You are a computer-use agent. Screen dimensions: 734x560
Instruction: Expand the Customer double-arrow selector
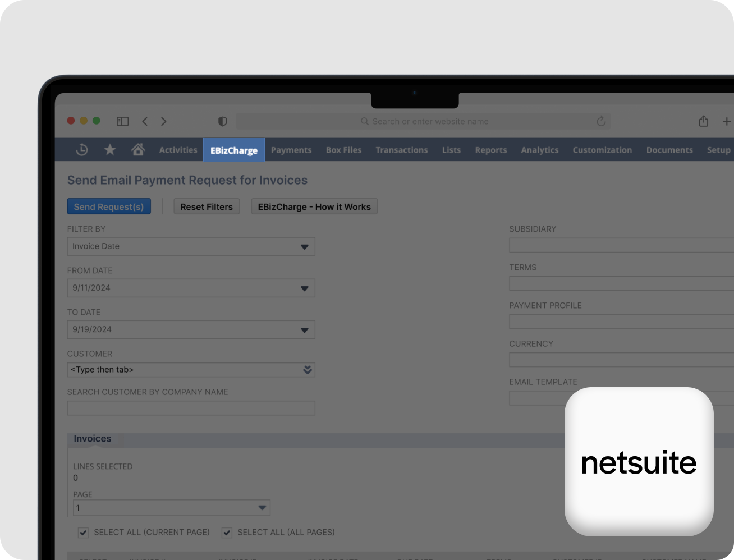tap(308, 370)
